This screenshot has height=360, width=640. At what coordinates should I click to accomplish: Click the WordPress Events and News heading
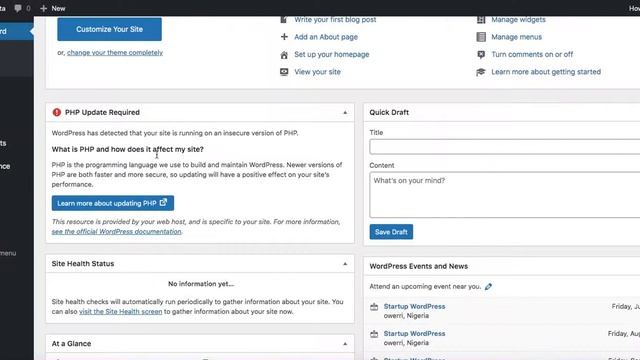419,266
